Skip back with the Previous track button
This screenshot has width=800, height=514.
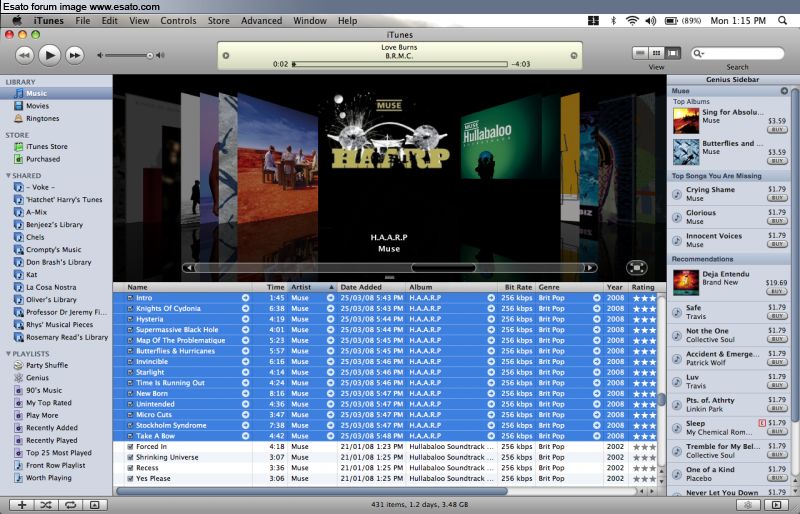click(24, 55)
